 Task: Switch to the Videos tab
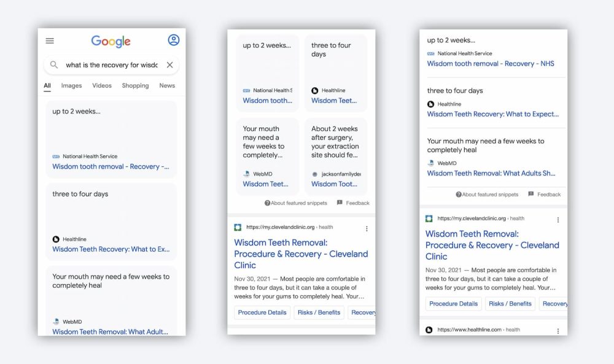tap(101, 85)
